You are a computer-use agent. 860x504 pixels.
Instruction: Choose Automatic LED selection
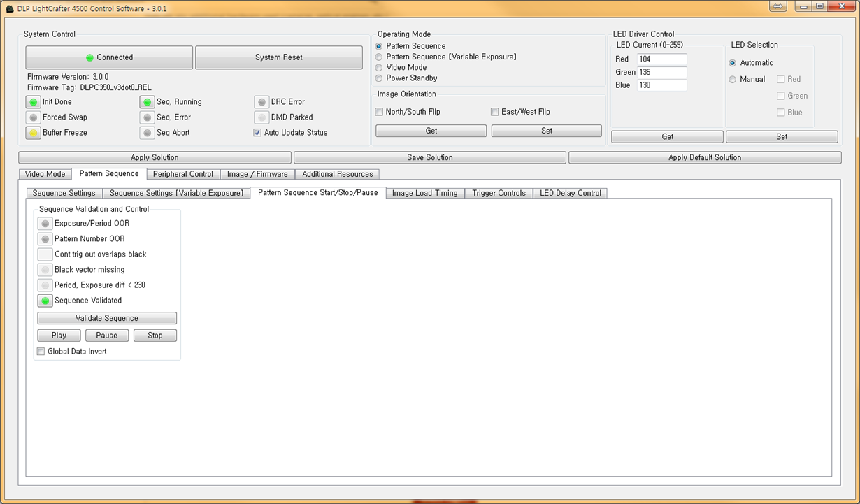click(x=733, y=63)
